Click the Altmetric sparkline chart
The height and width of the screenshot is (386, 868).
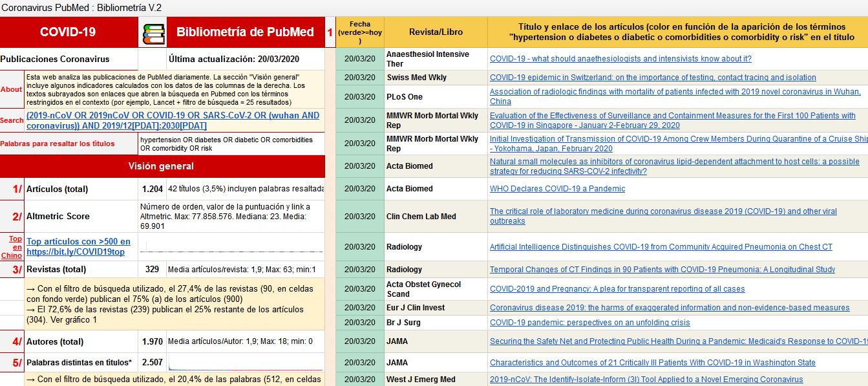[231, 247]
